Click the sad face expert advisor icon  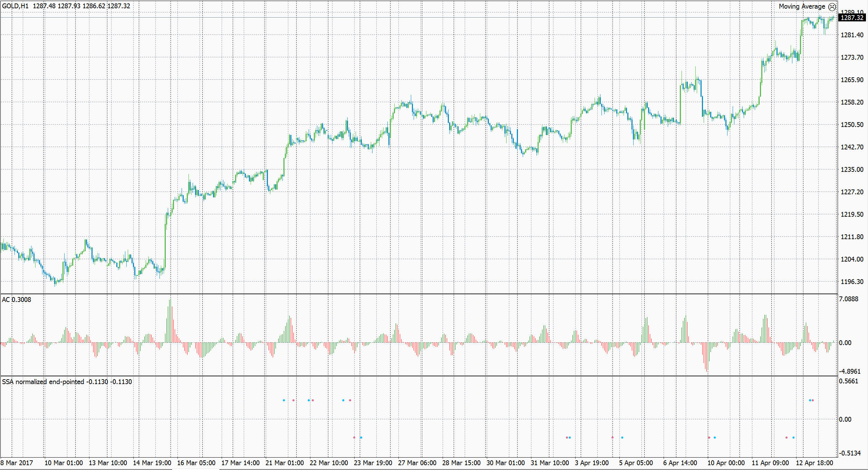pyautogui.click(x=832, y=7)
